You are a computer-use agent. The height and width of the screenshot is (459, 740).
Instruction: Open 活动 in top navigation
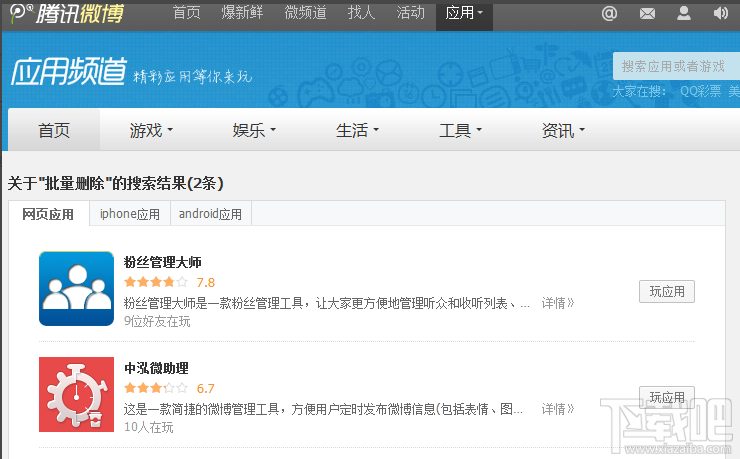[x=411, y=13]
